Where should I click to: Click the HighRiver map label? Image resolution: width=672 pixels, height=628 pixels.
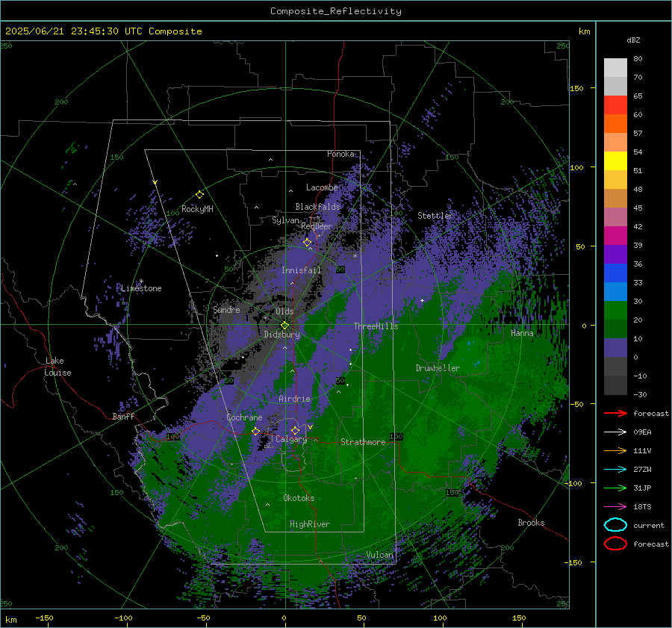tap(310, 524)
